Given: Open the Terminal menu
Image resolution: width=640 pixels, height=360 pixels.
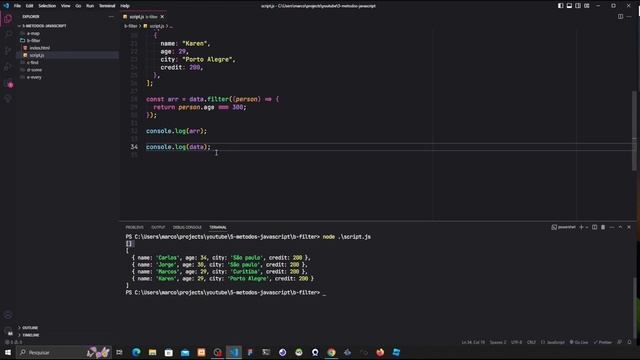Looking at the screenshot, I should click(x=107, y=6).
